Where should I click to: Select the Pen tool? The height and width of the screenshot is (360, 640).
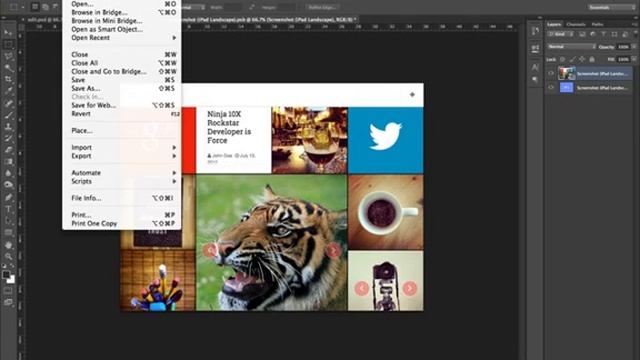tap(9, 197)
